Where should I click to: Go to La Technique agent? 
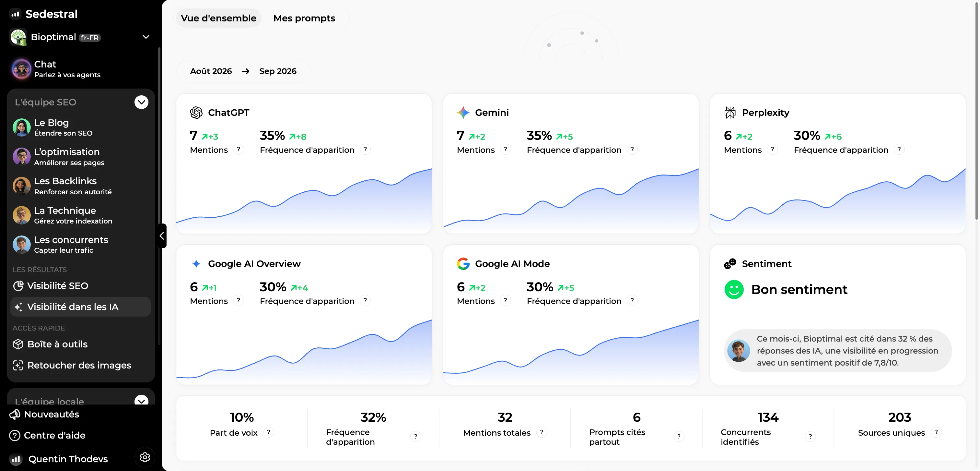tap(81, 215)
